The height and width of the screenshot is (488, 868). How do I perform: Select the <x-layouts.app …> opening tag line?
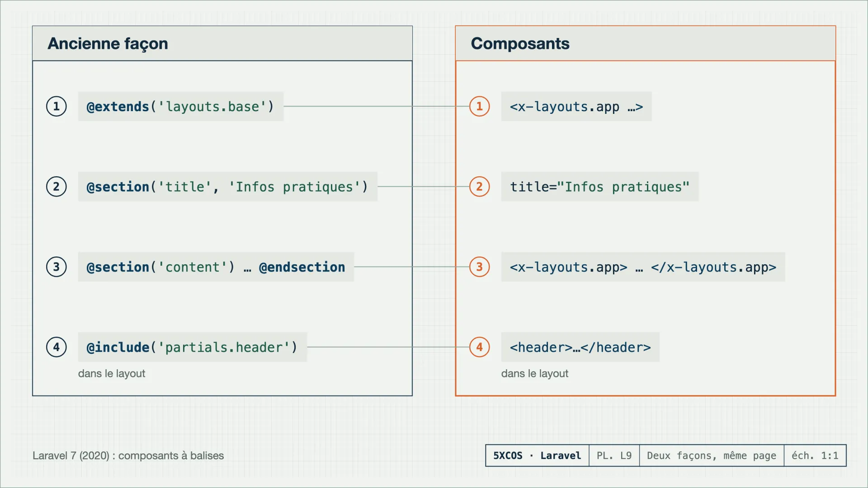click(x=576, y=107)
